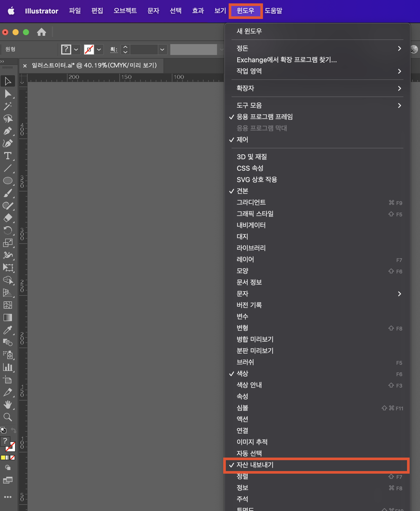420x511 pixels.
Task: Select the Line Segment tool
Action: tap(8, 168)
